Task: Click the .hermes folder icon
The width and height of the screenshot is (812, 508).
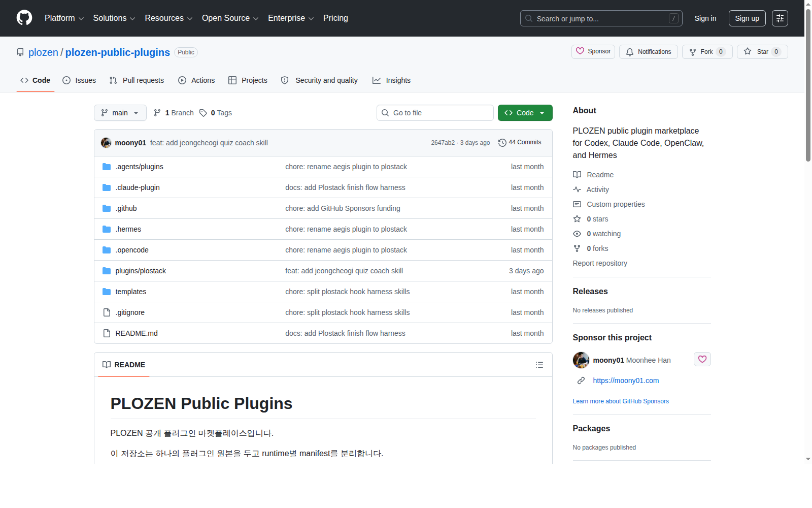Action: coord(107,229)
